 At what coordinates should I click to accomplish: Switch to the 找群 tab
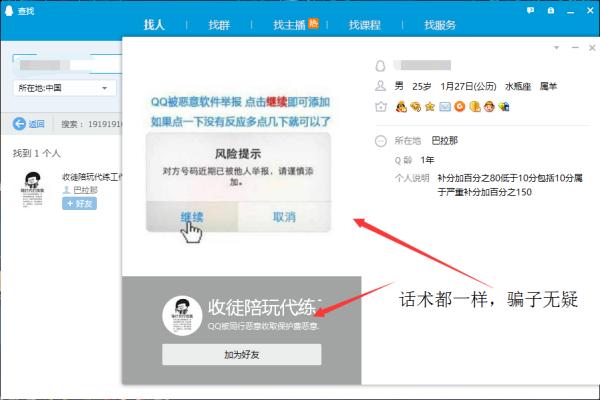tap(219, 25)
